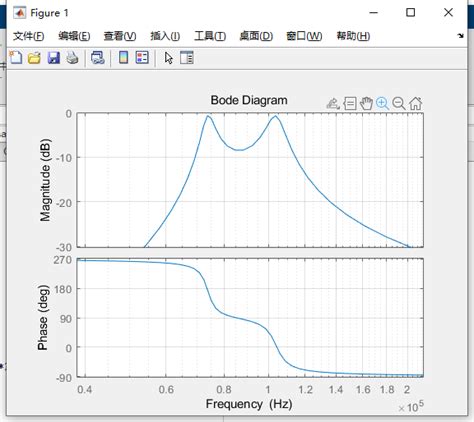
Task: Click the Frequency (Hz) axis label
Action: pos(249,404)
